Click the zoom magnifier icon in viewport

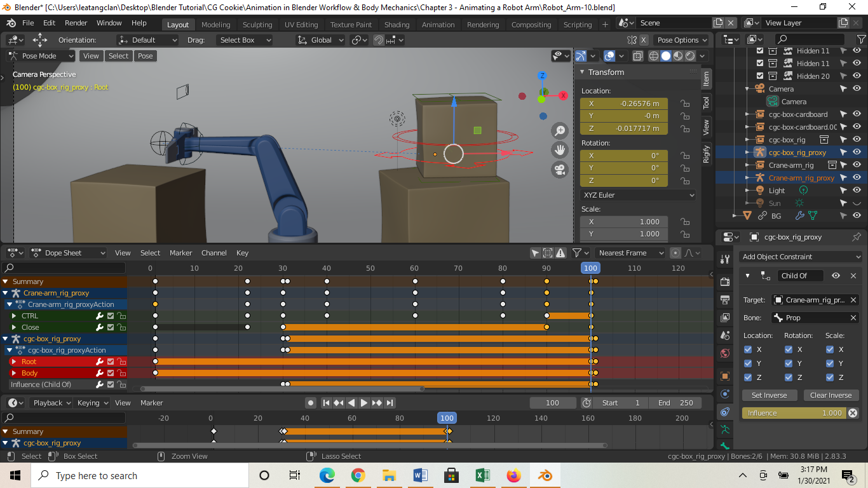[x=560, y=131]
